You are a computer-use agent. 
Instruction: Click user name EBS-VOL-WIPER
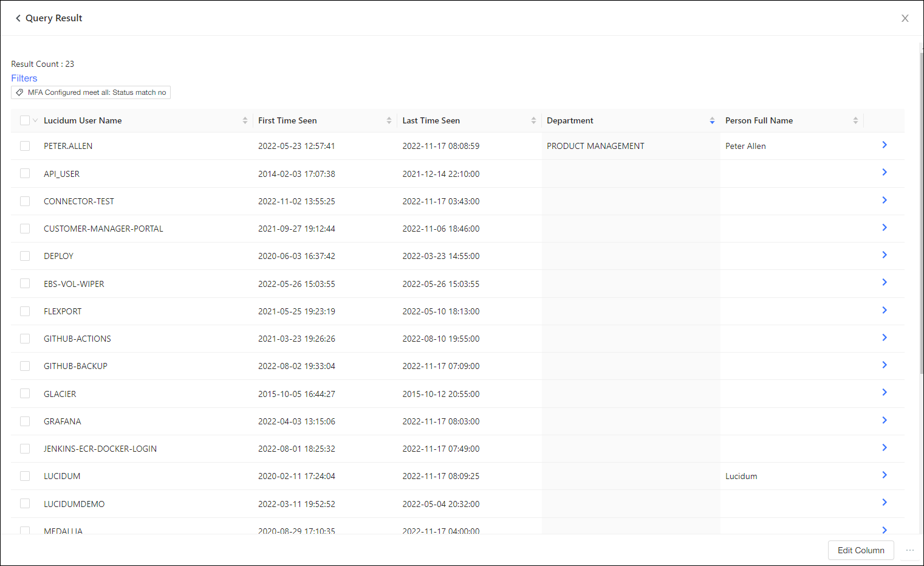tap(74, 283)
